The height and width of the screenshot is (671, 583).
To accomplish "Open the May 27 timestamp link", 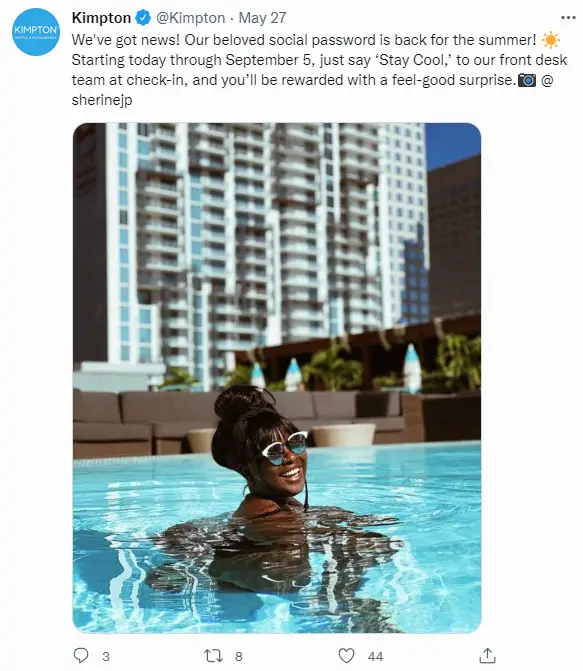I will point(262,18).
